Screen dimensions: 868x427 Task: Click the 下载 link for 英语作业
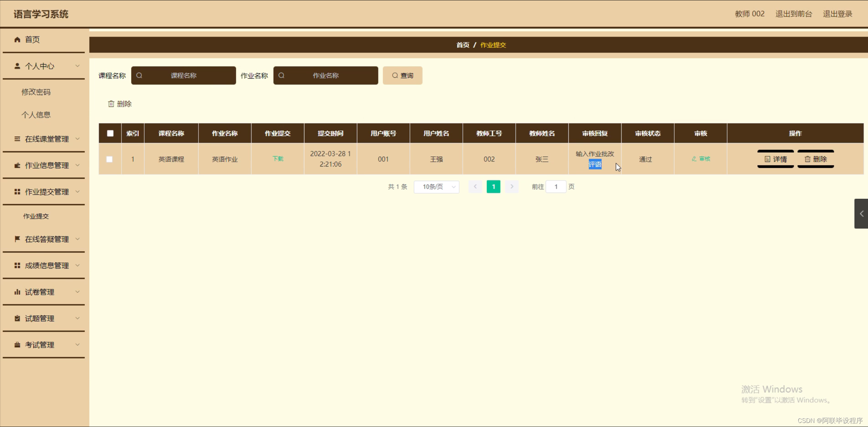tap(278, 159)
